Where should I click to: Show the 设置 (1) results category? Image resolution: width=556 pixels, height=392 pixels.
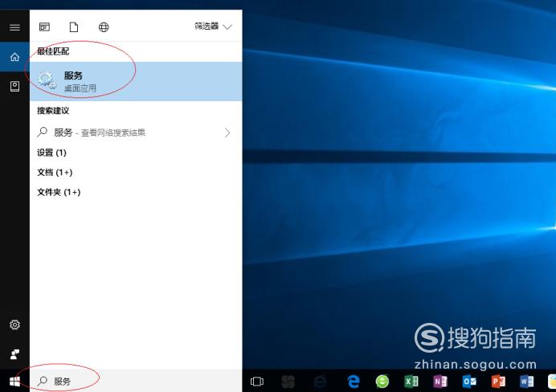pyautogui.click(x=51, y=153)
